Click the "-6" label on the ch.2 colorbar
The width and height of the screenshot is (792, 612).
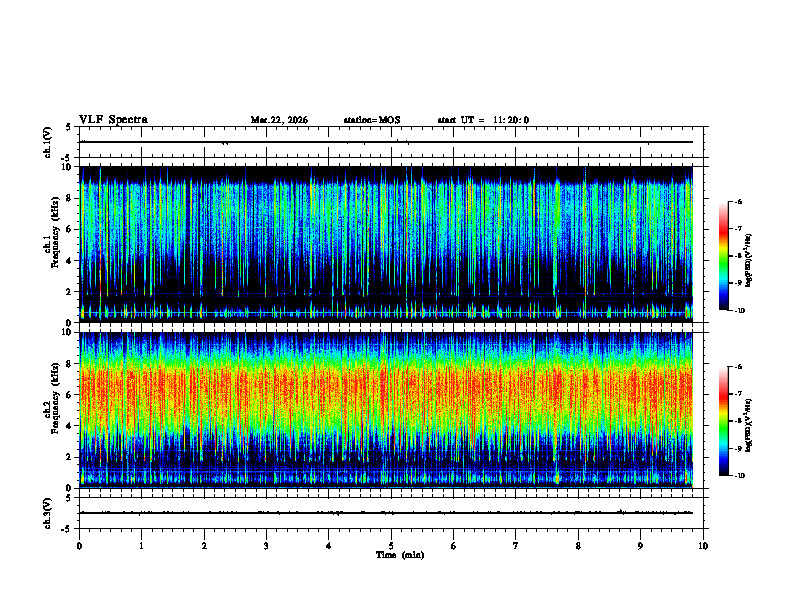738,367
